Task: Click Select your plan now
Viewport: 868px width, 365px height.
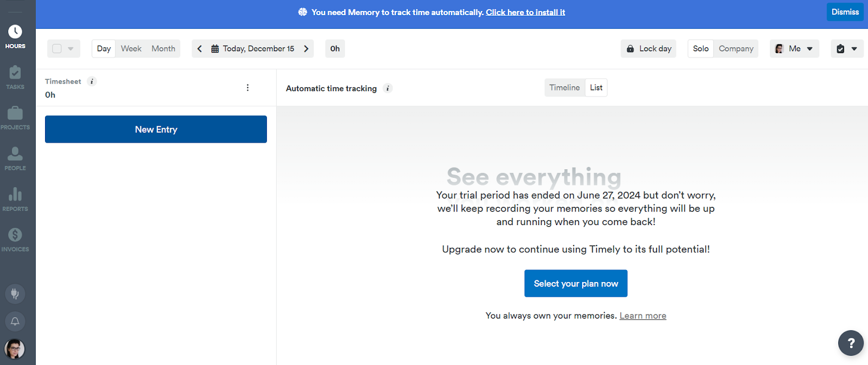Action: click(576, 284)
